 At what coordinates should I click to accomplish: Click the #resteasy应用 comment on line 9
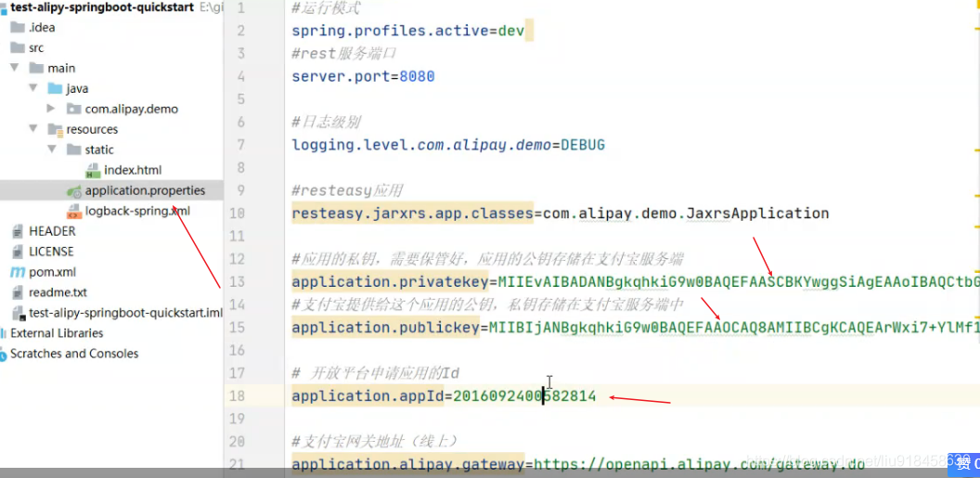[x=347, y=190]
